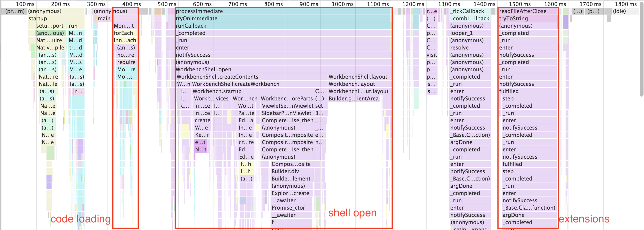The width and height of the screenshot is (644, 230).
Task: Select the Nati…uire frame
Action: 50,40
